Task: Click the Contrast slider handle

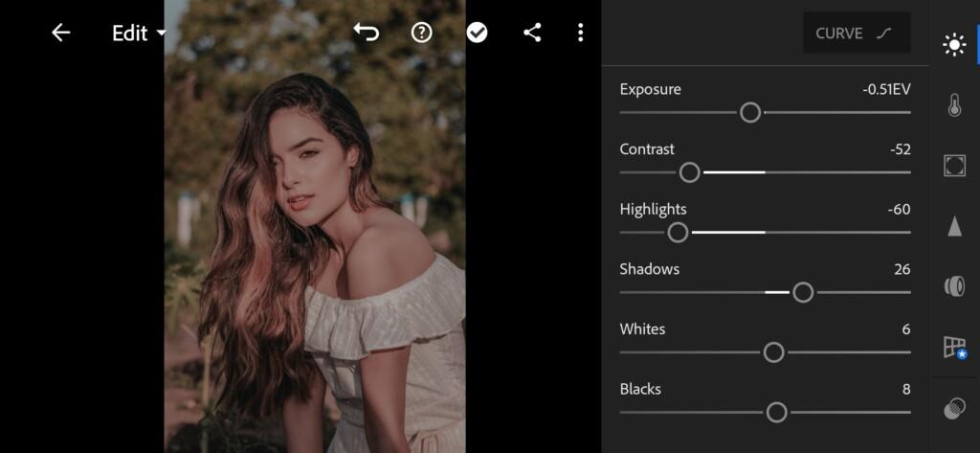Action: click(x=689, y=172)
